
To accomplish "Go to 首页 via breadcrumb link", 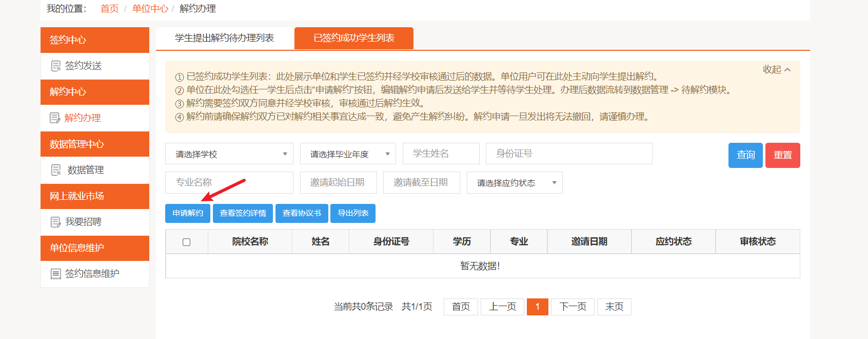I will click(109, 9).
